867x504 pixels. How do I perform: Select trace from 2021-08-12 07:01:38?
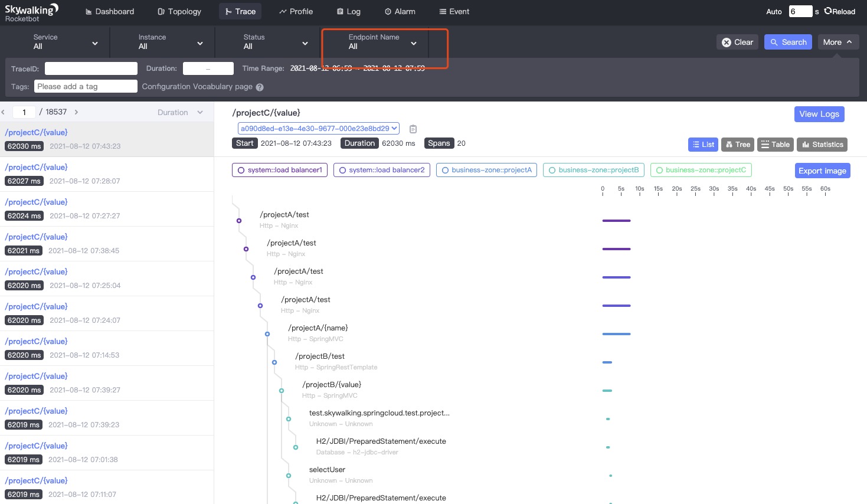tap(107, 453)
